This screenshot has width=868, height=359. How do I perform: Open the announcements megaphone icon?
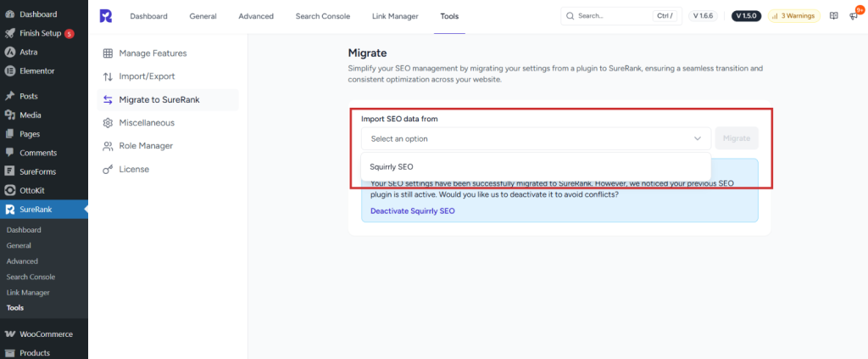click(x=853, y=16)
